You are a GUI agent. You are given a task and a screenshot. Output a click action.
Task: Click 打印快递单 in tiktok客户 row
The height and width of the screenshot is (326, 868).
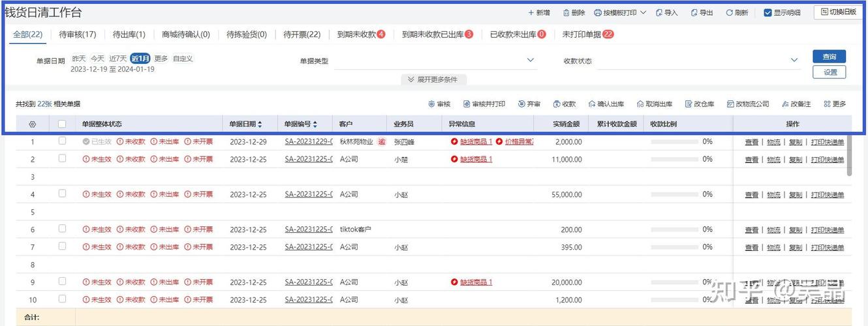(x=828, y=230)
